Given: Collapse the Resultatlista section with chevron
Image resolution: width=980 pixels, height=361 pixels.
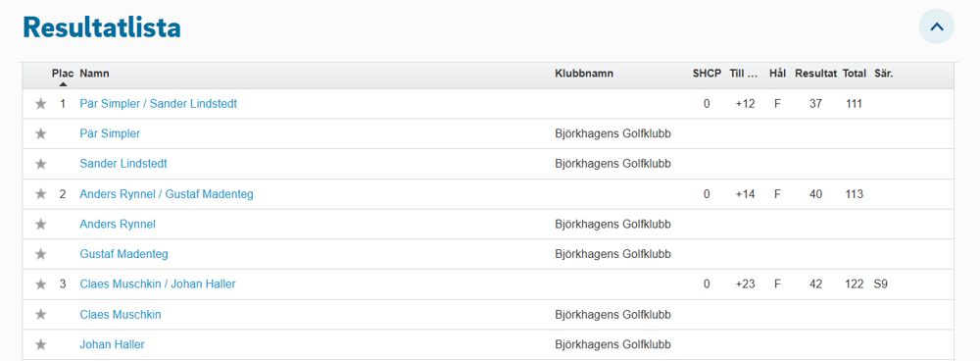Looking at the screenshot, I should 936,26.
